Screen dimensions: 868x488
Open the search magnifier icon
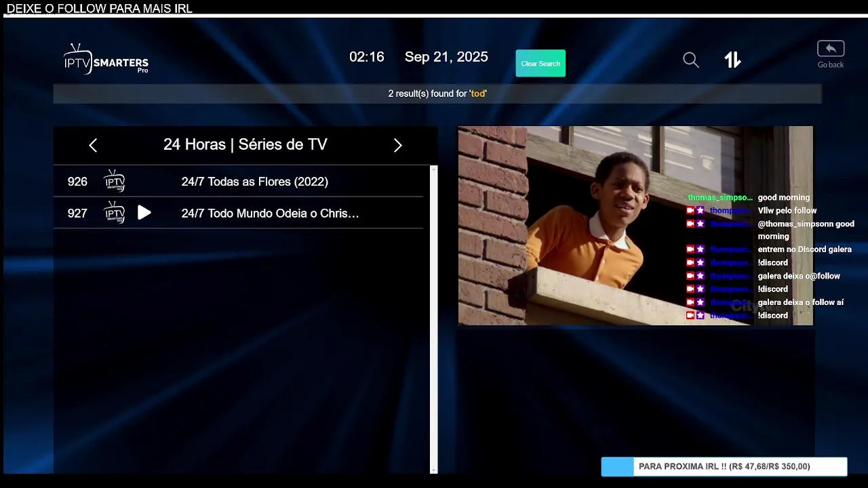tap(690, 60)
